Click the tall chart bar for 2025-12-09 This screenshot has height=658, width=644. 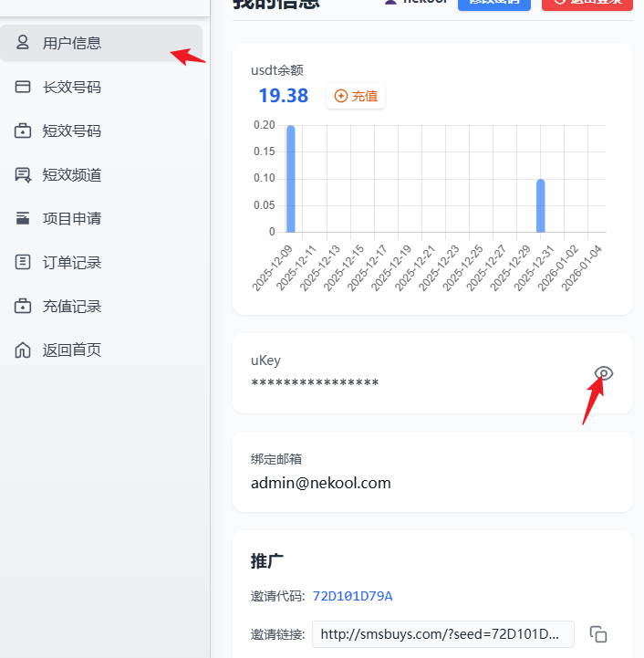click(291, 179)
